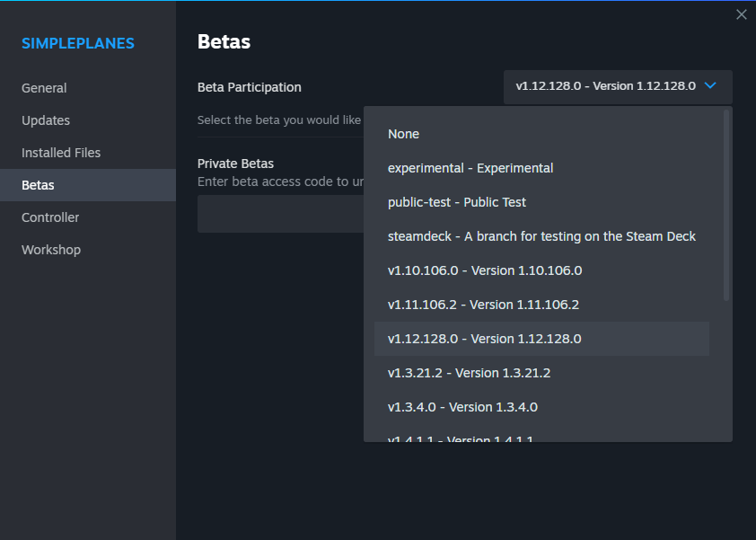Go to Installed Files section

[x=88, y=153]
